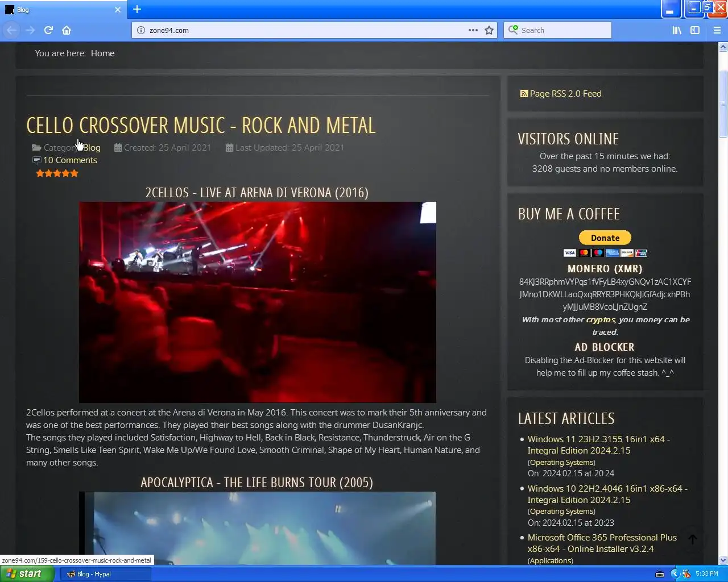Toggle the sidebar view icon
Image resolution: width=728 pixels, height=582 pixels.
(x=695, y=30)
